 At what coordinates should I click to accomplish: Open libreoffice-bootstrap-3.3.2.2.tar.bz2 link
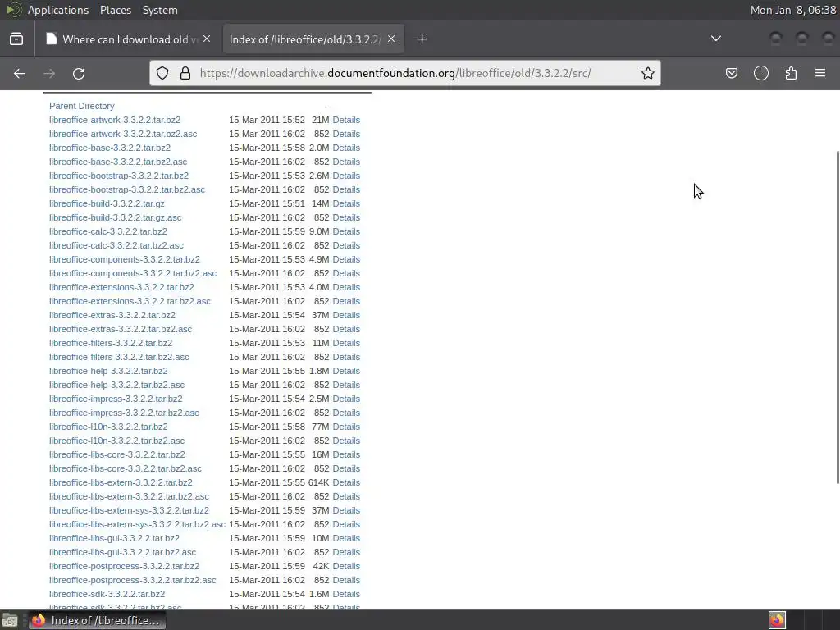click(119, 176)
